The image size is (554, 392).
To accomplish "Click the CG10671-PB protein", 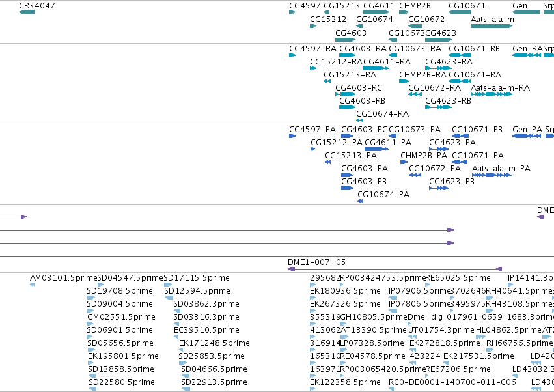I will point(460,136).
